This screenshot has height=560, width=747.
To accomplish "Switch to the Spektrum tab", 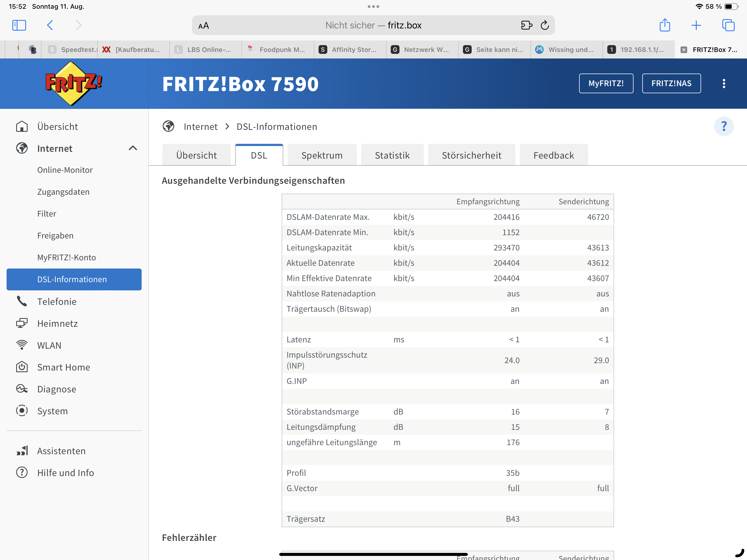I will click(x=322, y=155).
